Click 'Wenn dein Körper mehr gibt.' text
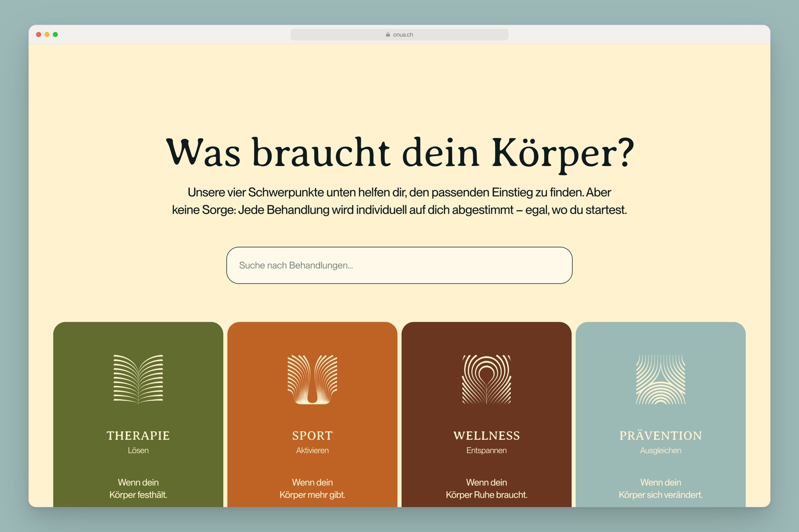 313,489
